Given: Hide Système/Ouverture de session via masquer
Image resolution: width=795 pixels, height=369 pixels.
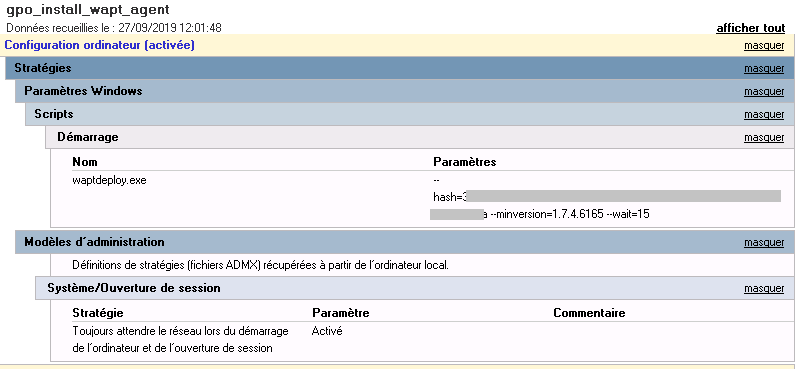Looking at the screenshot, I should click(x=764, y=288).
